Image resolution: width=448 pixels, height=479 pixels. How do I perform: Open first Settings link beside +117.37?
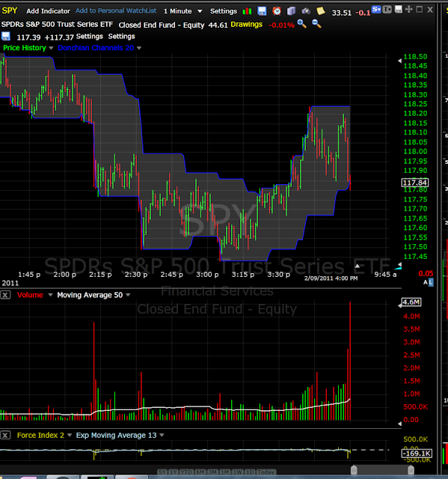[x=90, y=37]
